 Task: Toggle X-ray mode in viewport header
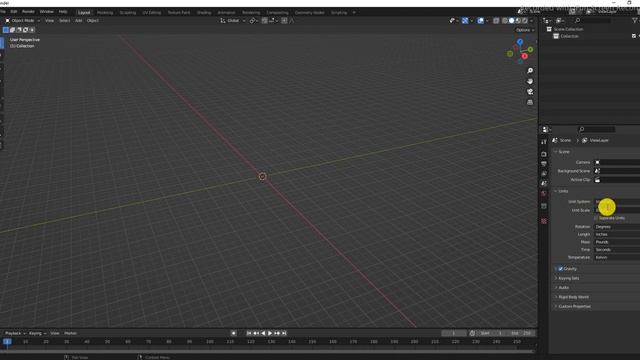(x=496, y=20)
